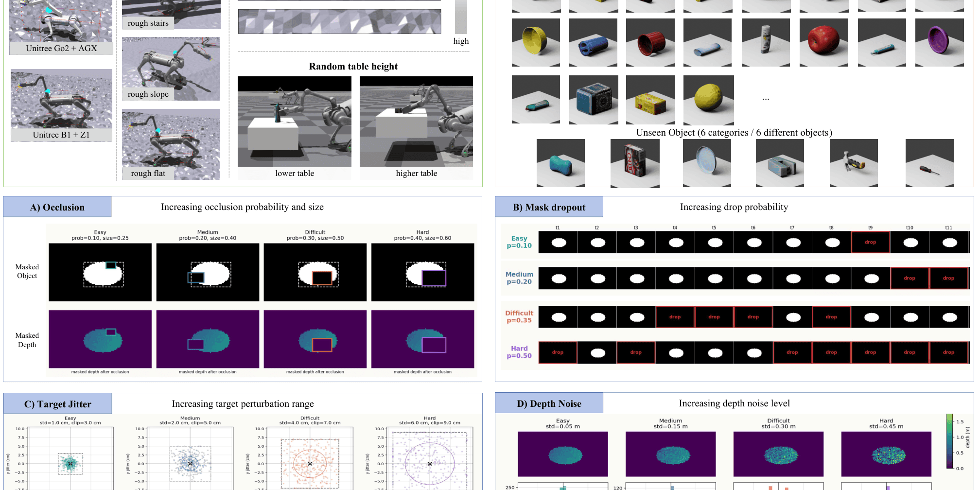Click the 'B) Mask dropout' section header
The height and width of the screenshot is (490, 980).
tap(549, 207)
